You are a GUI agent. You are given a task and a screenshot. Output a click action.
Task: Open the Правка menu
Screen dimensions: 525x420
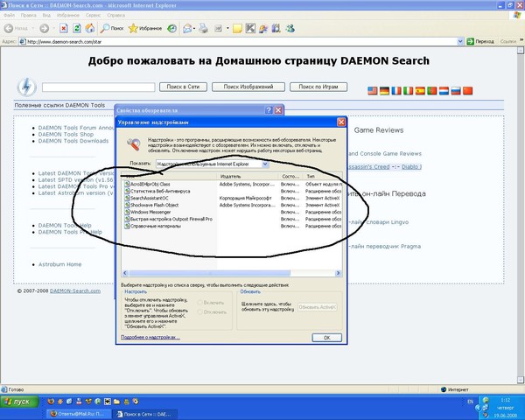29,16
